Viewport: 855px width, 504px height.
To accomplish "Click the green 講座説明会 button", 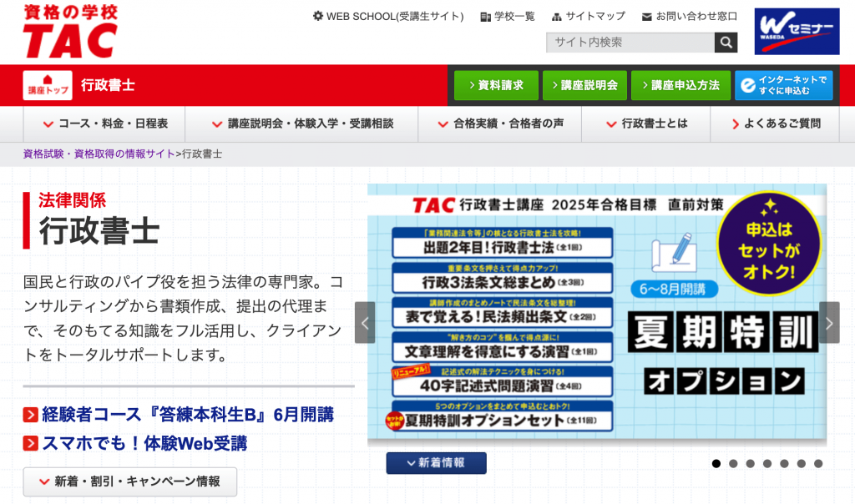I will point(584,85).
